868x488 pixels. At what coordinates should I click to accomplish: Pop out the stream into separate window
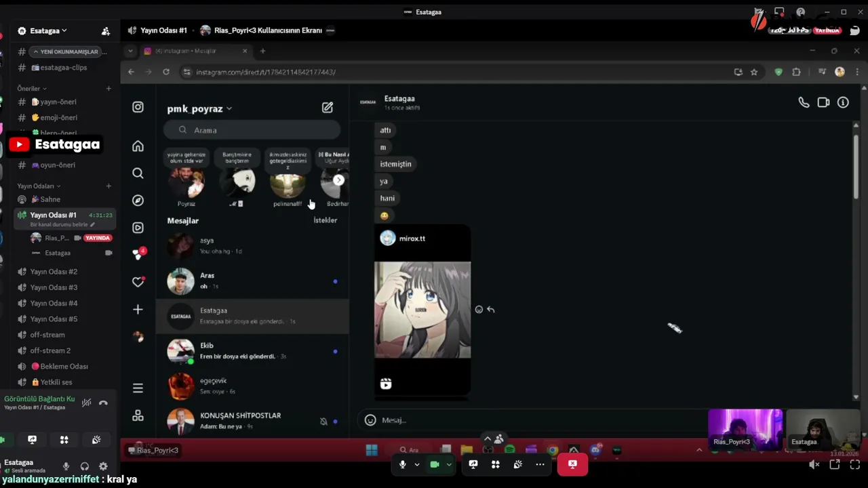[835, 464]
